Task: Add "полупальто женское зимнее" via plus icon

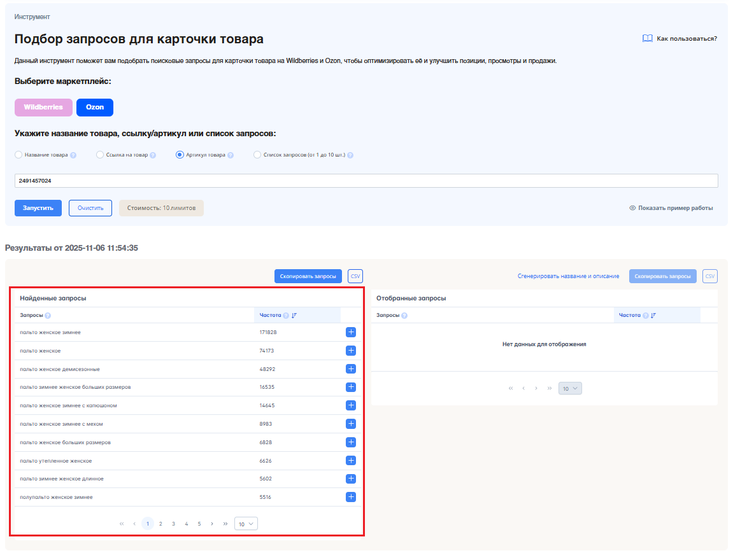Action: (x=351, y=497)
